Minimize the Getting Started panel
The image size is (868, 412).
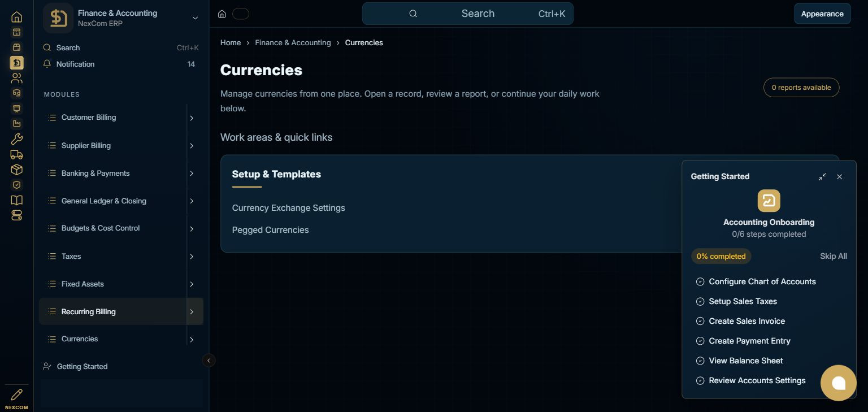[822, 177]
